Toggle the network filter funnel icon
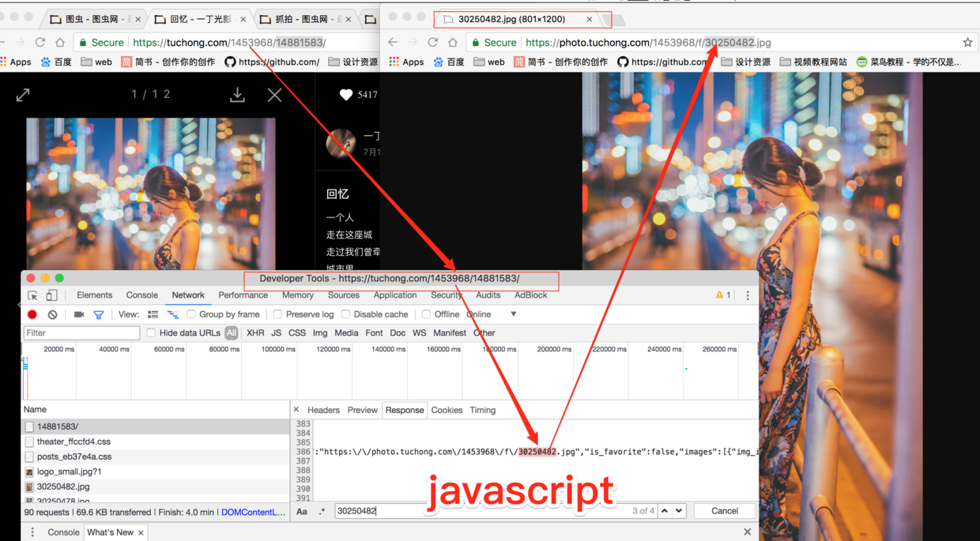 tap(99, 314)
